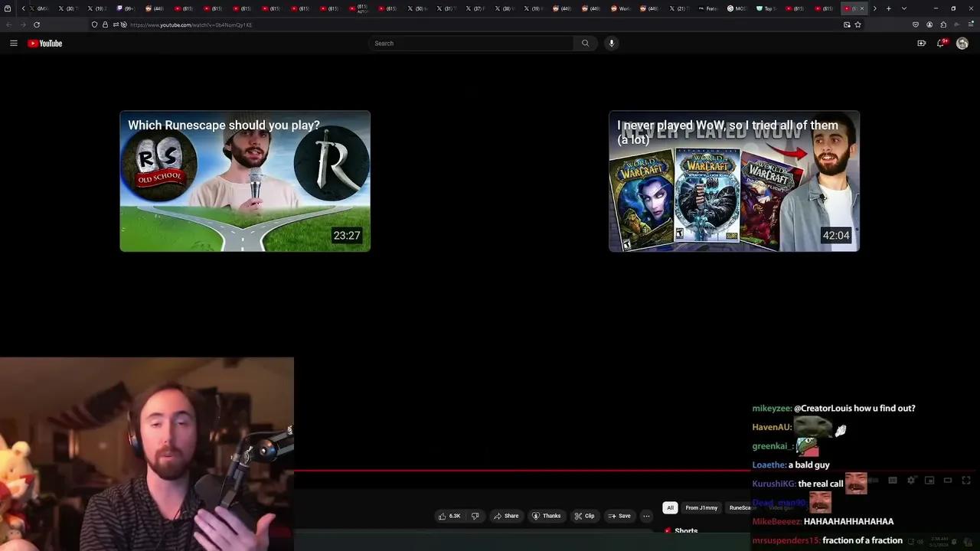Switch to the Top S browser tab
Screen dimensions: 980x551
pos(766,8)
